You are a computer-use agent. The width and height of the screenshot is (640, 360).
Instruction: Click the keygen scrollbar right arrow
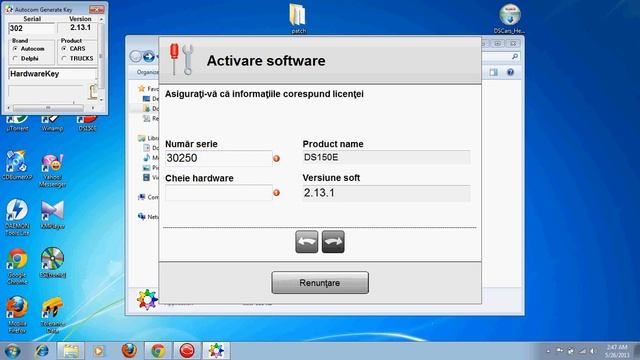93,108
